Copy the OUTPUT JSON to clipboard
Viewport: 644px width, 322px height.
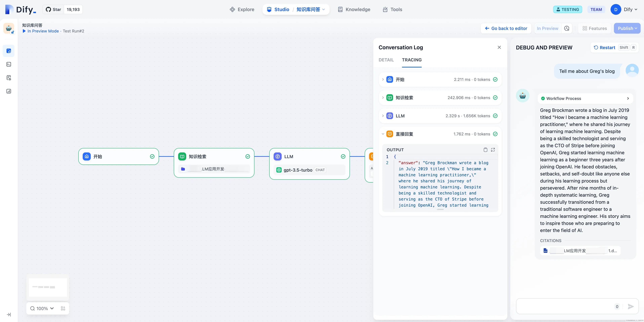point(485,150)
